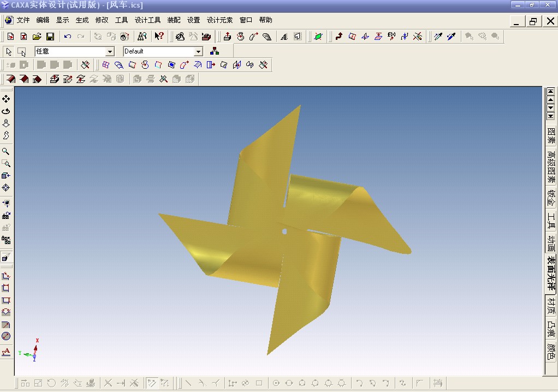Viewport: 558px width, 392px height.
Task: Open the 修改 menu
Action: click(102, 20)
